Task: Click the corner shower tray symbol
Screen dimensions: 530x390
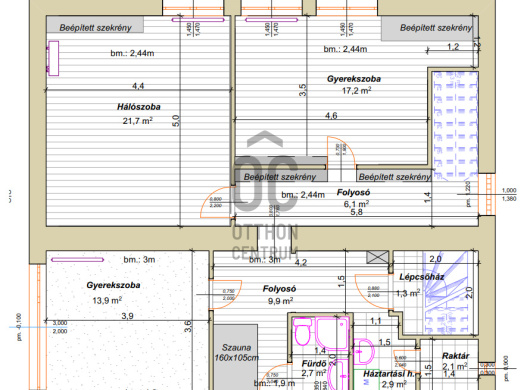Action: (x=332, y=334)
